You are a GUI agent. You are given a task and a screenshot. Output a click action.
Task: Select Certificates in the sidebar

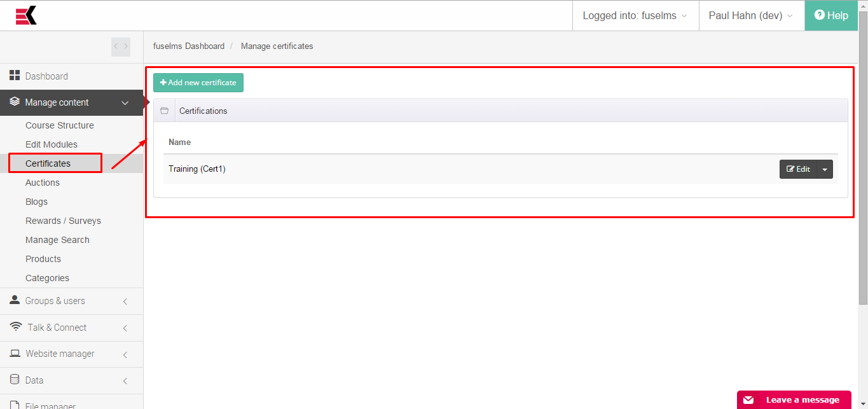48,163
